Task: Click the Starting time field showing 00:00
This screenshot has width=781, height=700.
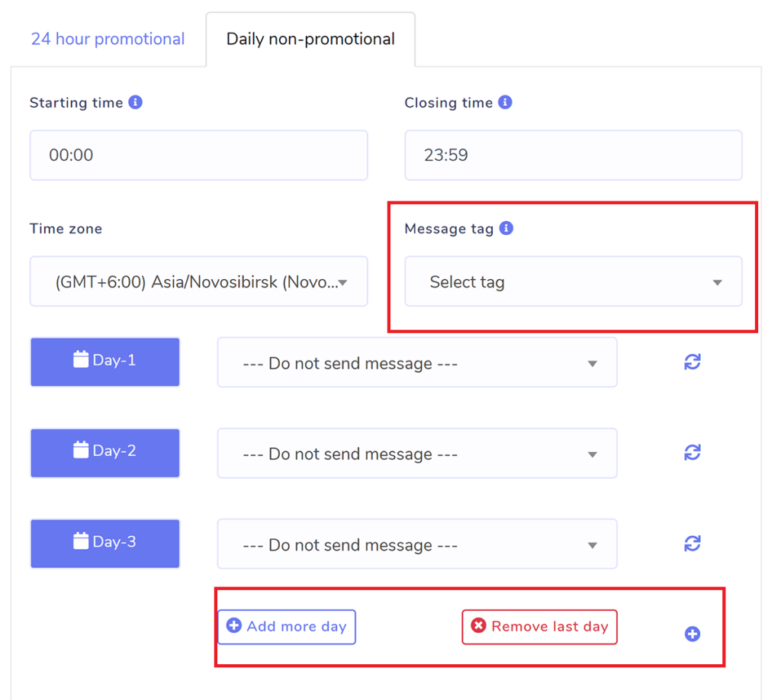Action: [198, 155]
